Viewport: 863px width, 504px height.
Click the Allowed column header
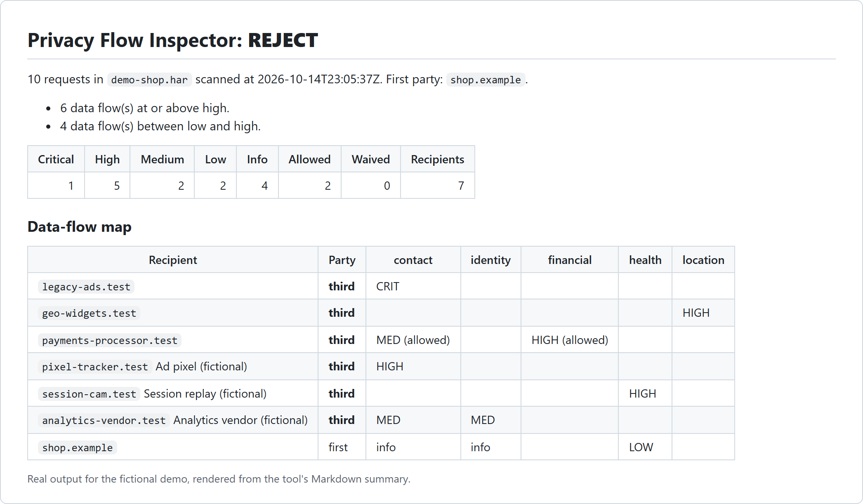click(x=310, y=159)
